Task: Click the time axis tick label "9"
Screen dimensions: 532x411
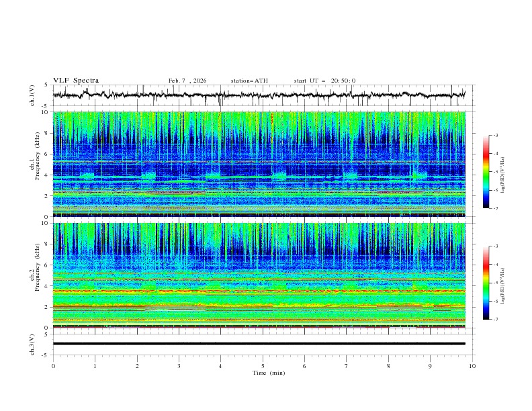Action: point(430,366)
